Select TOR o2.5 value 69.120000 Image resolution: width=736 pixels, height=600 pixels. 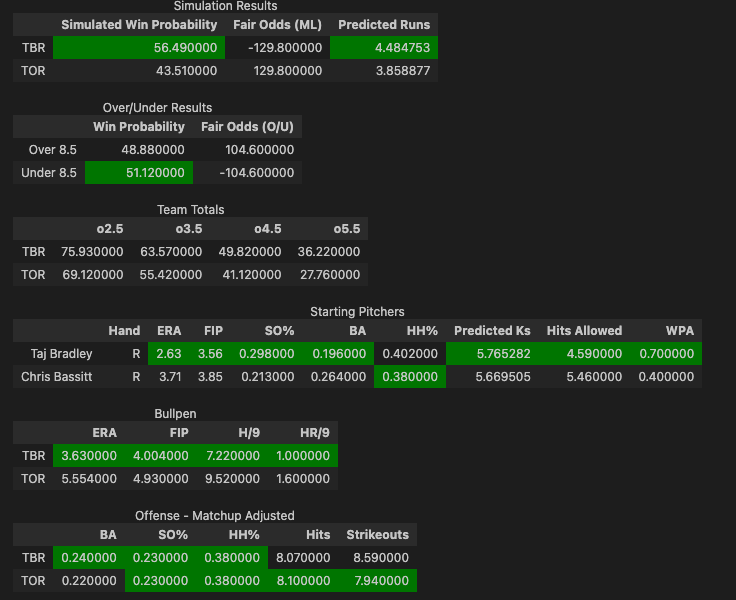click(93, 275)
